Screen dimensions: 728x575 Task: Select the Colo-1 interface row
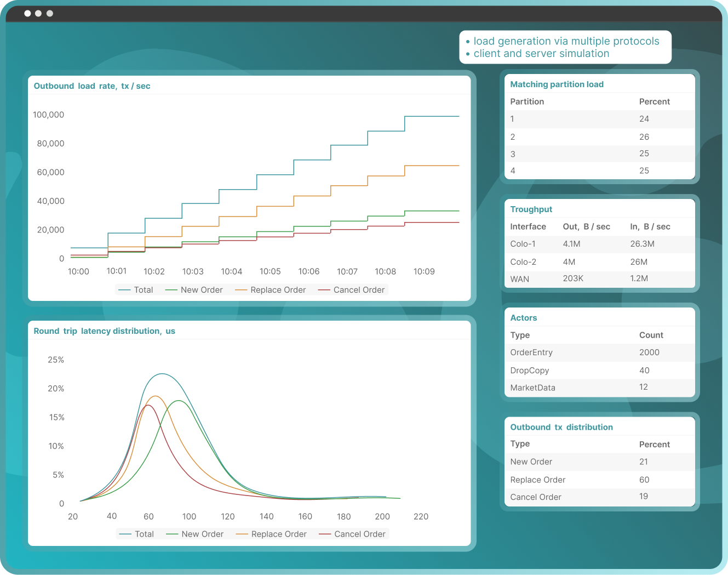tap(599, 244)
